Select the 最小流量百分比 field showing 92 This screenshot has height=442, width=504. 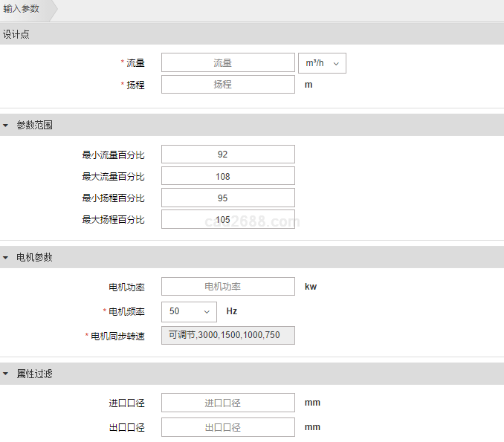click(227, 155)
